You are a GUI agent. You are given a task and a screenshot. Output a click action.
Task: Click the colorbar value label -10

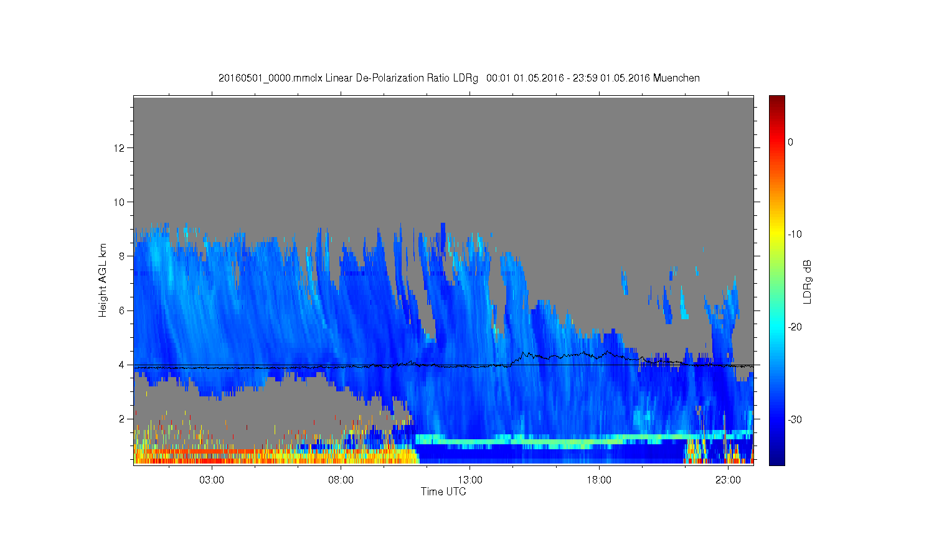[x=795, y=235]
